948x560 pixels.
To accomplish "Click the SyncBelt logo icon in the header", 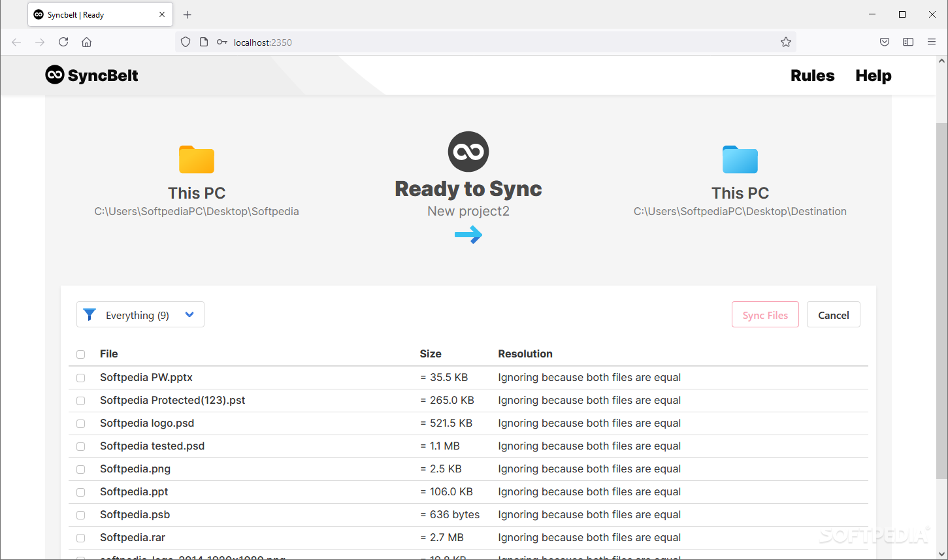I will coord(55,75).
